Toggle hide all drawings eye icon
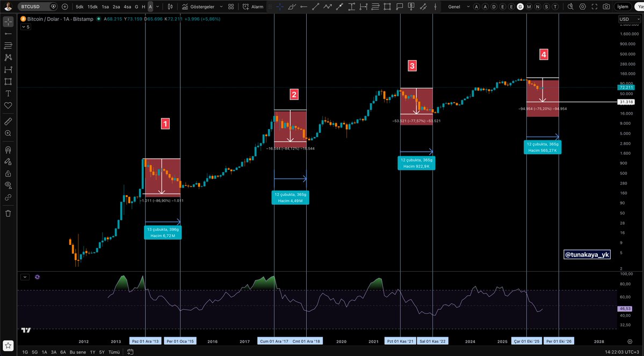The image size is (644, 356). pyautogui.click(x=8, y=185)
